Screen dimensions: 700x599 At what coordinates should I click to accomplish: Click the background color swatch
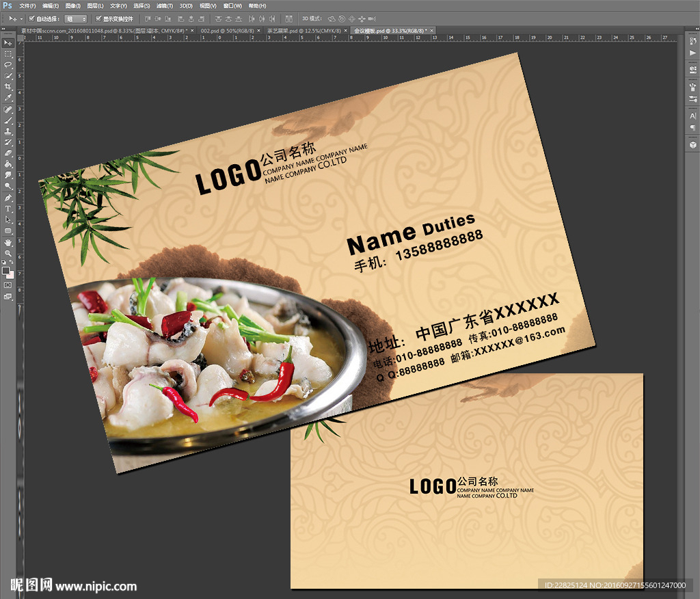click(x=10, y=275)
